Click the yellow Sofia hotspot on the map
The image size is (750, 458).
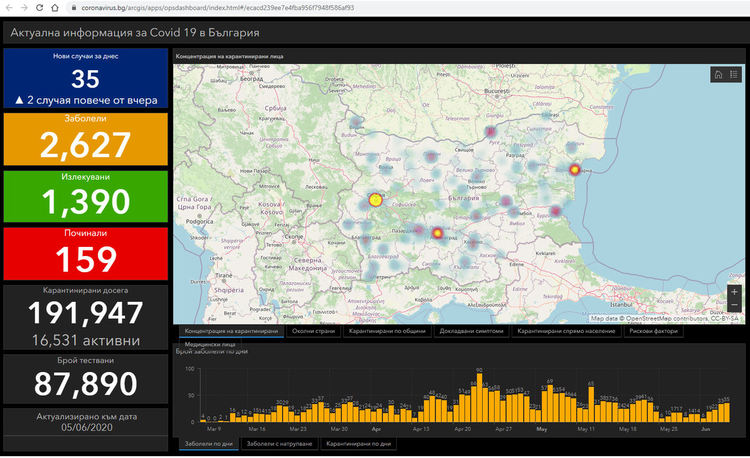point(375,200)
